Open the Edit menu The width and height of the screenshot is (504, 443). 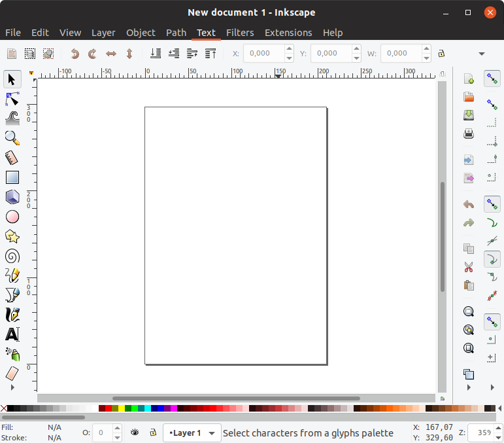point(40,33)
